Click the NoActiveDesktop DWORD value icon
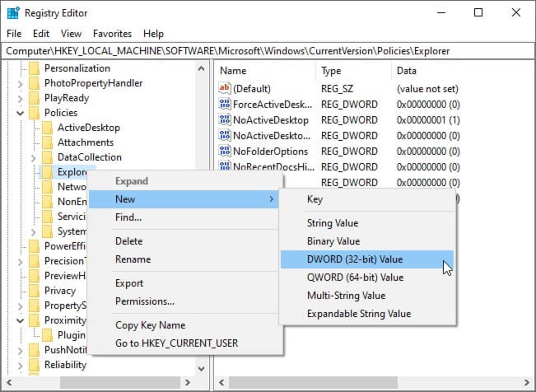The height and width of the screenshot is (392, 536). click(224, 120)
